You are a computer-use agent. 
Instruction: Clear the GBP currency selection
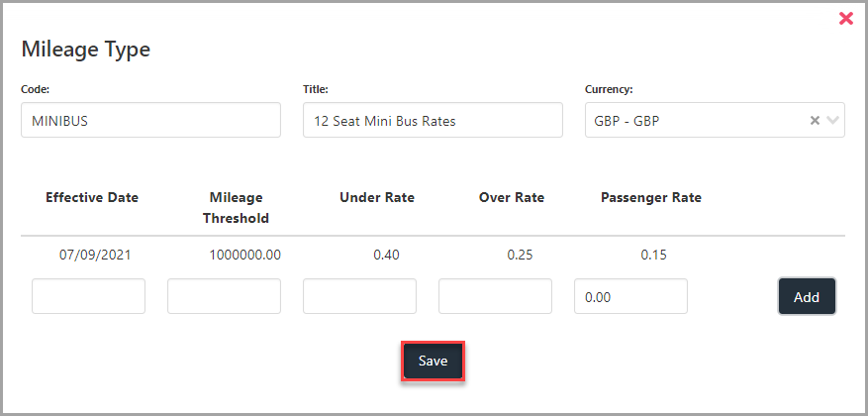[x=815, y=120]
